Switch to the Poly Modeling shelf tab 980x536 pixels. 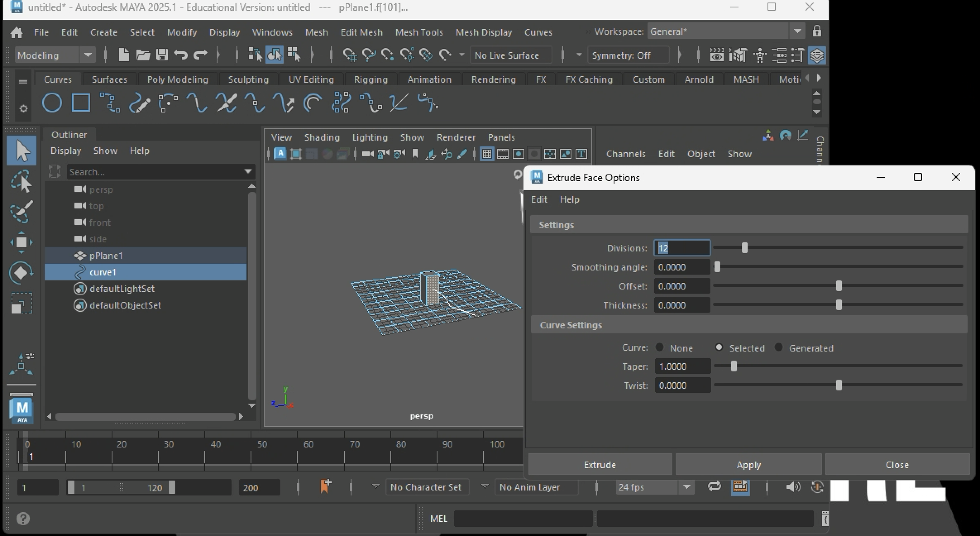tap(177, 79)
